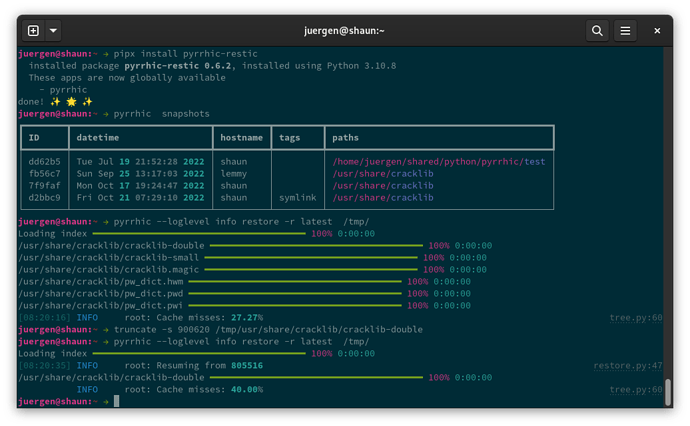This screenshot has height=426, width=690.
Task: Click the timestamp [08:20:16]
Action: pyautogui.click(x=44, y=317)
